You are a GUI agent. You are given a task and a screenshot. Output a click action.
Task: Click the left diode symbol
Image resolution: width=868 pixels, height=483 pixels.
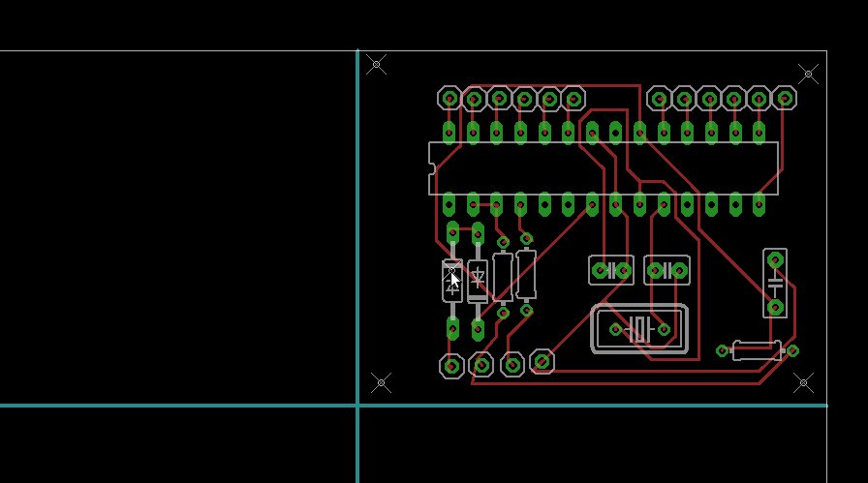pos(452,281)
